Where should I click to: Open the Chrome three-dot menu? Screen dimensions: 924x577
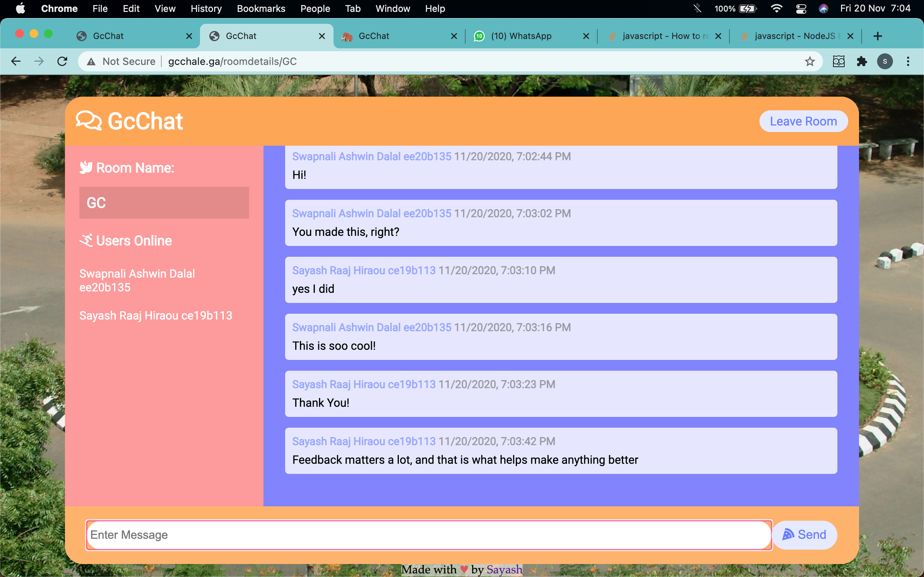pos(908,61)
